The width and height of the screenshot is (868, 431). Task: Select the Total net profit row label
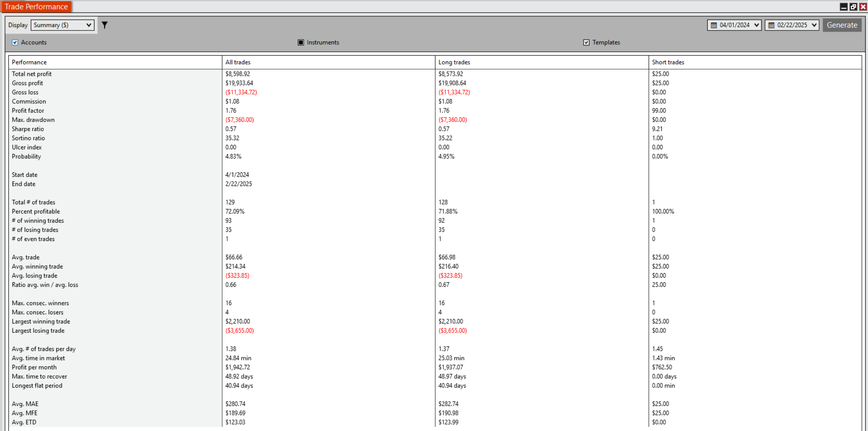32,74
